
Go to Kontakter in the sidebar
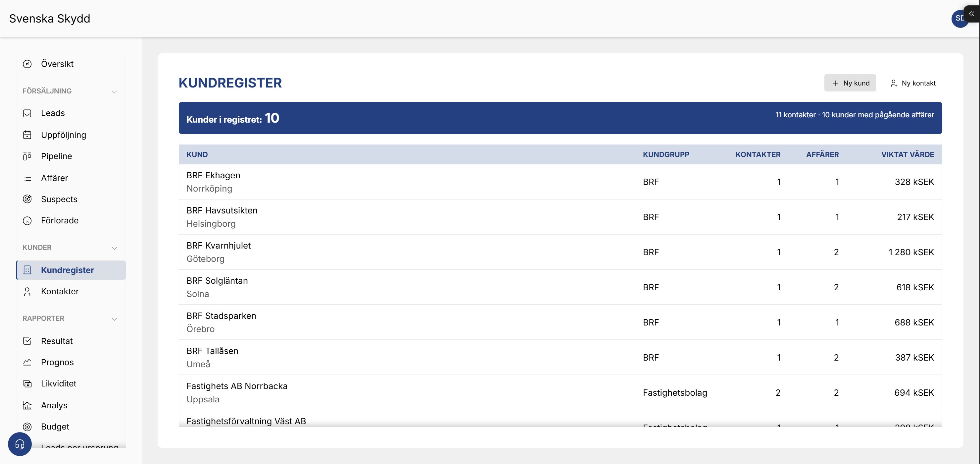(71, 291)
